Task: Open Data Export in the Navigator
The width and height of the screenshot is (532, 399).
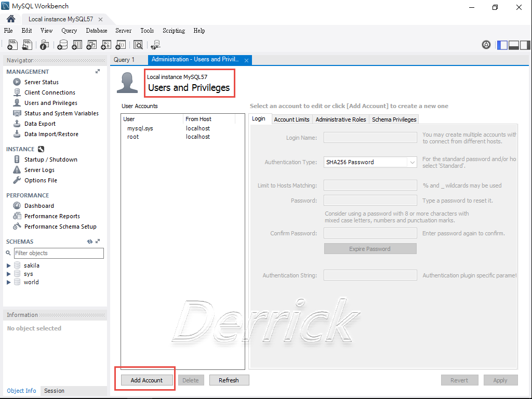Action: [x=39, y=124]
